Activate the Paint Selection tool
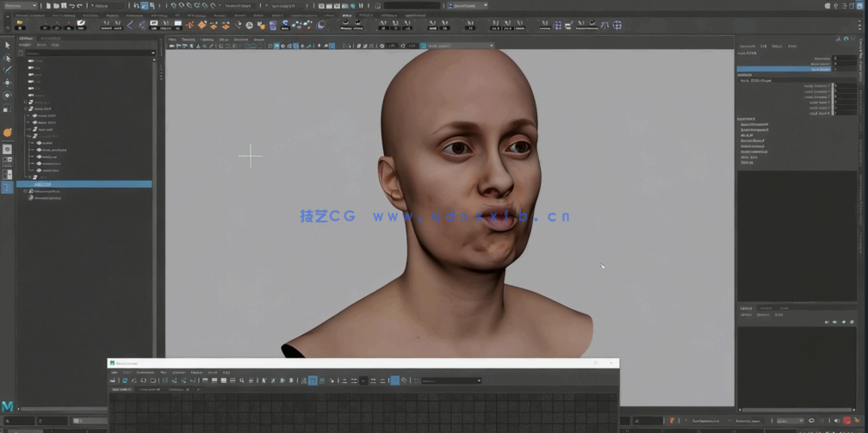This screenshot has height=433, width=868. [x=7, y=70]
